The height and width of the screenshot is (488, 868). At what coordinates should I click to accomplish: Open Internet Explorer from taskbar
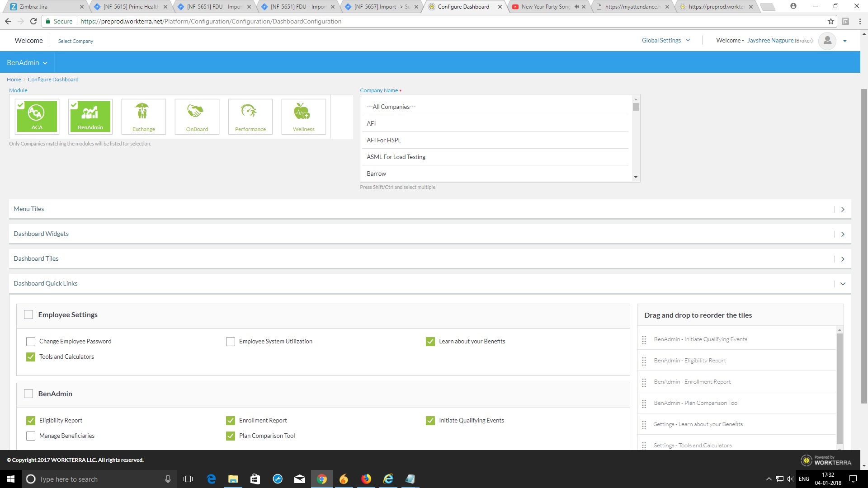tap(388, 479)
